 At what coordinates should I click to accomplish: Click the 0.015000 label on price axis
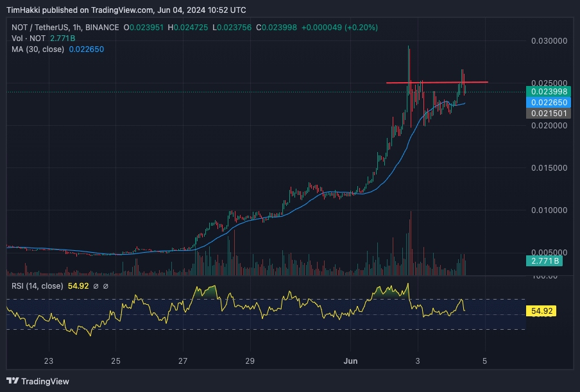point(549,168)
